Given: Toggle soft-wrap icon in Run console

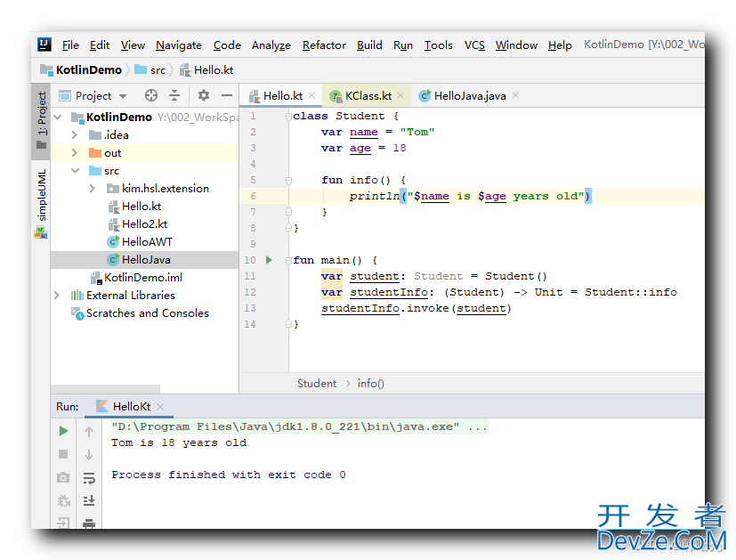Looking at the screenshot, I should tap(89, 478).
